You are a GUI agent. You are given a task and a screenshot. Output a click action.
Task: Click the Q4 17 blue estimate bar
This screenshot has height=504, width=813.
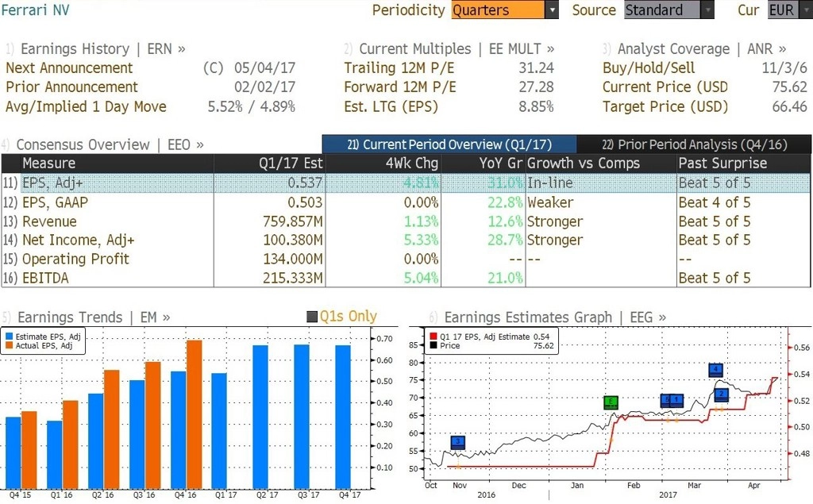pyautogui.click(x=343, y=417)
